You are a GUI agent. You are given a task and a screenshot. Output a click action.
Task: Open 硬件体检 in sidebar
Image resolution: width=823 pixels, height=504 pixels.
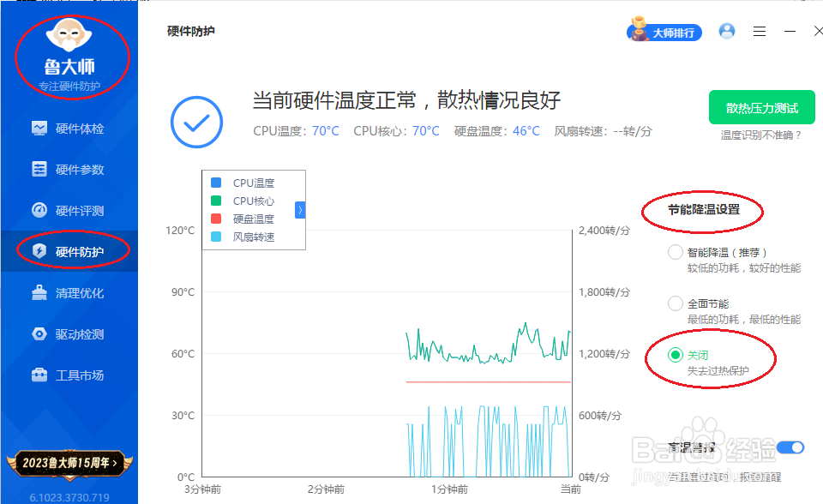(69, 129)
